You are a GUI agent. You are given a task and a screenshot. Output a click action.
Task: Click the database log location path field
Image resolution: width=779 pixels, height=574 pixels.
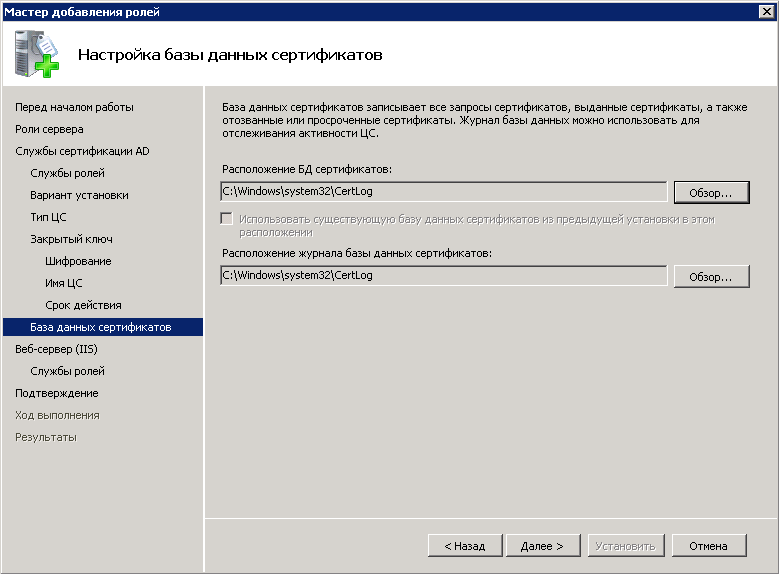pos(443,275)
